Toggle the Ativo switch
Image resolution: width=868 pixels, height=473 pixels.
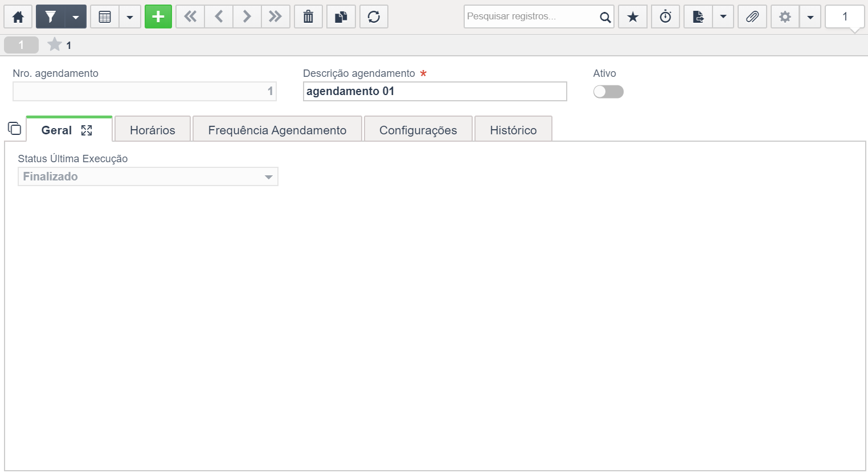[x=608, y=92]
